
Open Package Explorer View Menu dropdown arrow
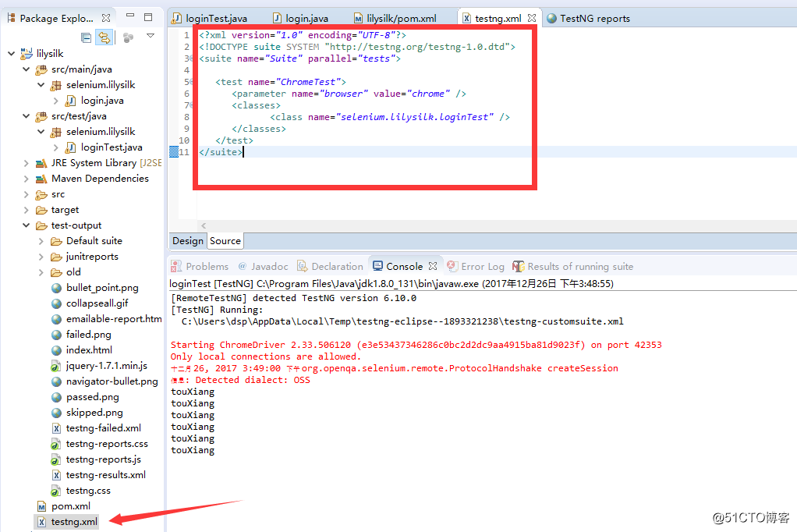(x=151, y=36)
